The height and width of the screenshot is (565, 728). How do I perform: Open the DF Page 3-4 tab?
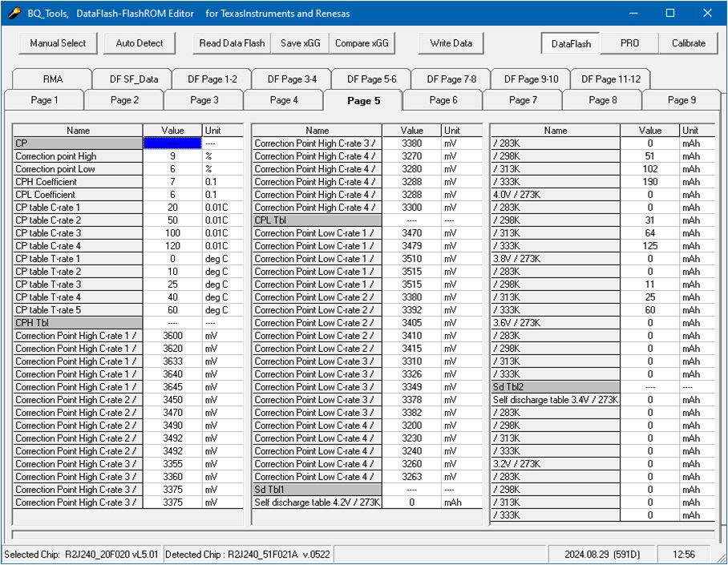292,79
